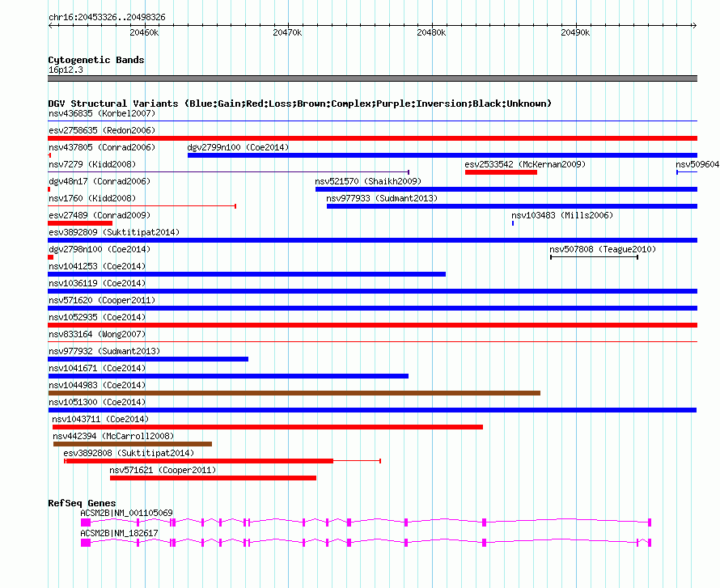Screen dimensions: 720x588
Task: Click the DGV Structural Variants track title
Action: pyautogui.click(x=299, y=104)
